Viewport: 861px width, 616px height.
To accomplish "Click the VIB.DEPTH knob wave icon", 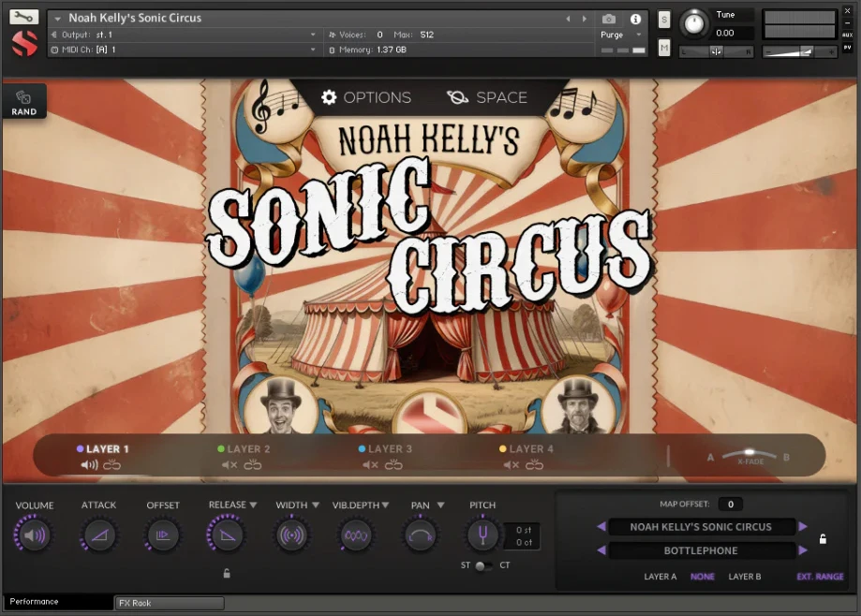I will 356,535.
